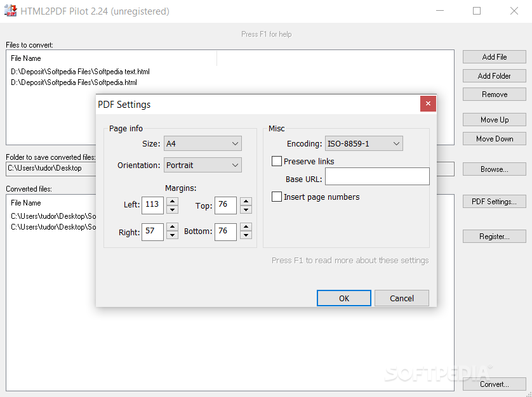Minimize the HTML2PDF Pilot window
Viewport: 532px width, 397px height.
point(440,11)
